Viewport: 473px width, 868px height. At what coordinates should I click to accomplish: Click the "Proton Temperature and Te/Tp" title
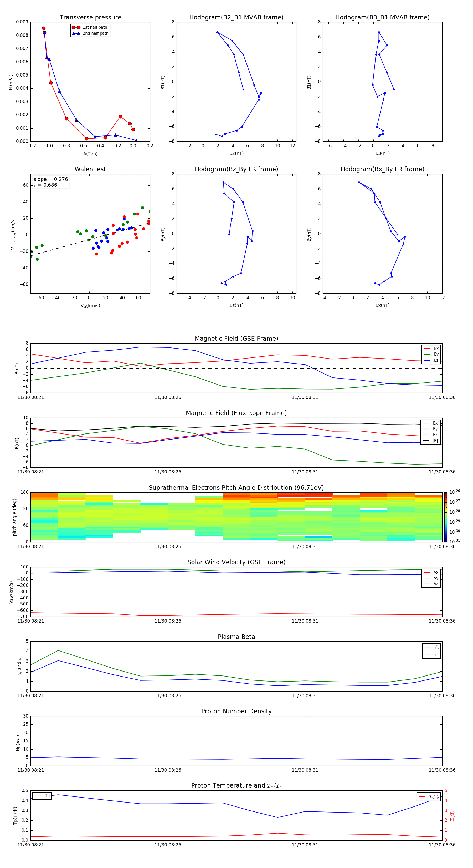(x=236, y=786)
